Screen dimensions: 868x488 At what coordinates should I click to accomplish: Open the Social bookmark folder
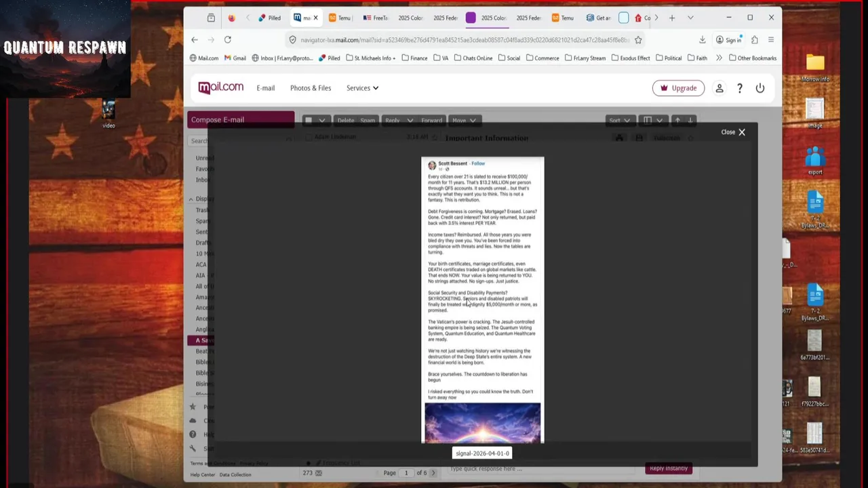[509, 58]
